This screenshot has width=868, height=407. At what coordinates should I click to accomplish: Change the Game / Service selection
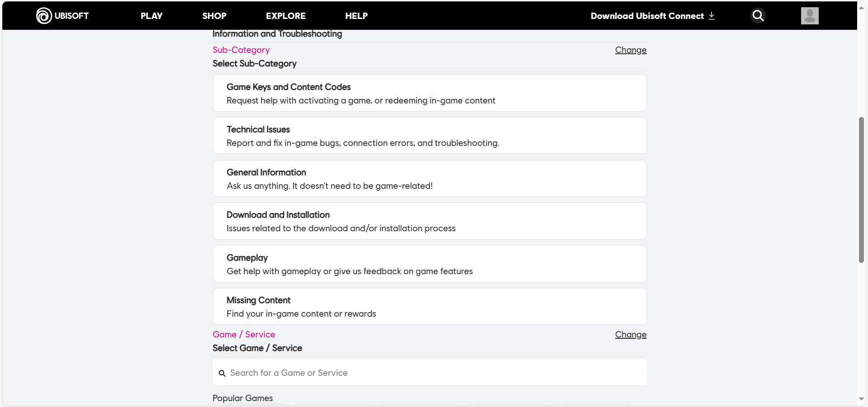pos(631,335)
